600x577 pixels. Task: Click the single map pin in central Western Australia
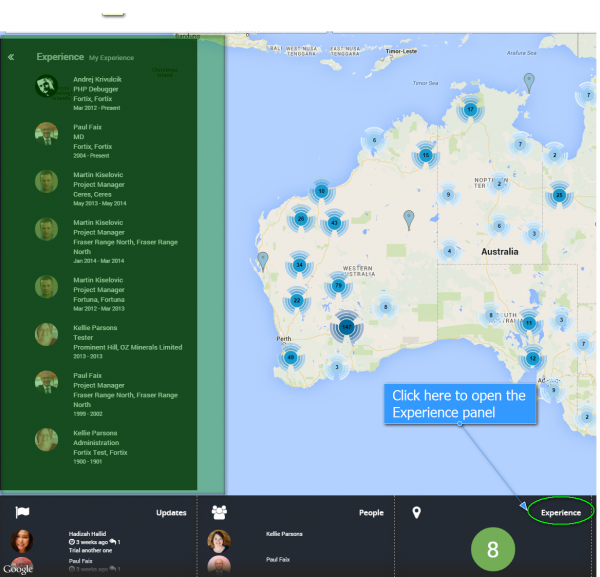[x=408, y=218]
